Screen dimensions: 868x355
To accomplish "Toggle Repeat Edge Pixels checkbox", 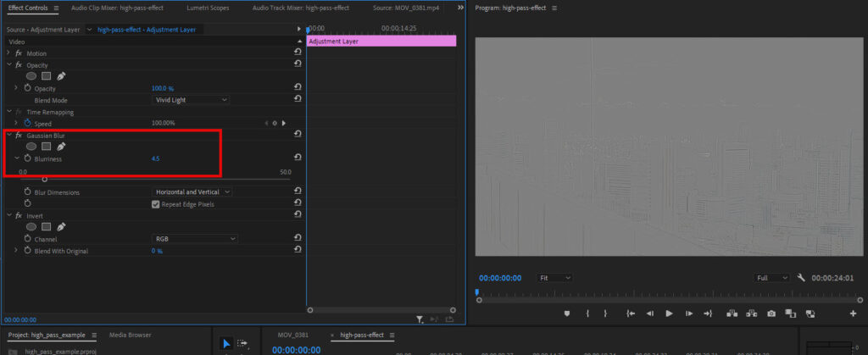I will pos(156,204).
